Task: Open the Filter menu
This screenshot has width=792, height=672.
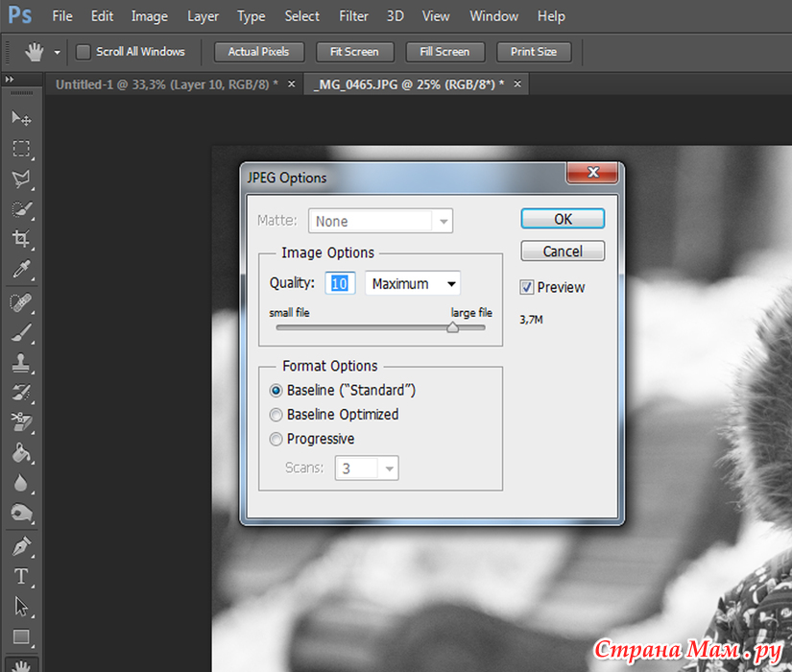Action: point(353,16)
